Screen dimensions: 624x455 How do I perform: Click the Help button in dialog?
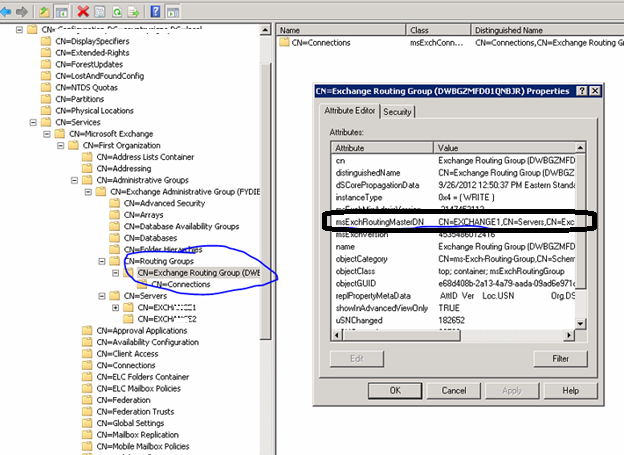(570, 391)
